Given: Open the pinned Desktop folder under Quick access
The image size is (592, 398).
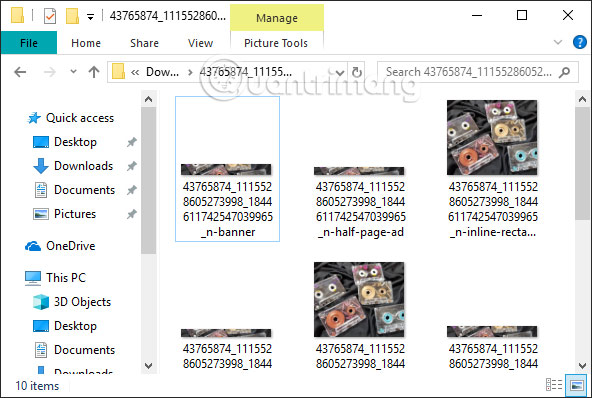Looking at the screenshot, I should [x=65, y=142].
